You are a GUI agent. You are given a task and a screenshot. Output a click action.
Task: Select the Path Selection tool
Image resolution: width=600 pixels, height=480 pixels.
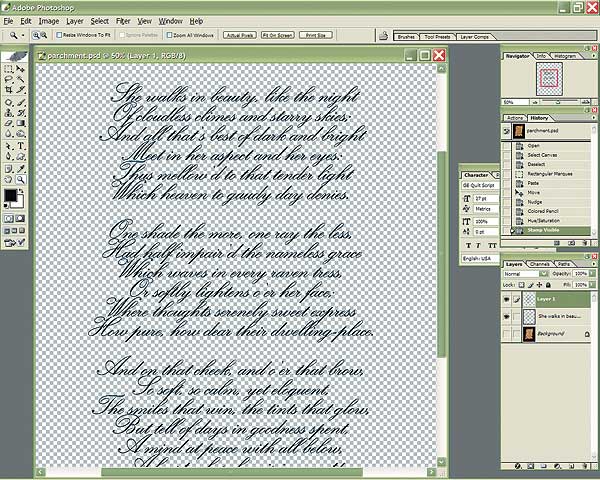[x=8, y=146]
